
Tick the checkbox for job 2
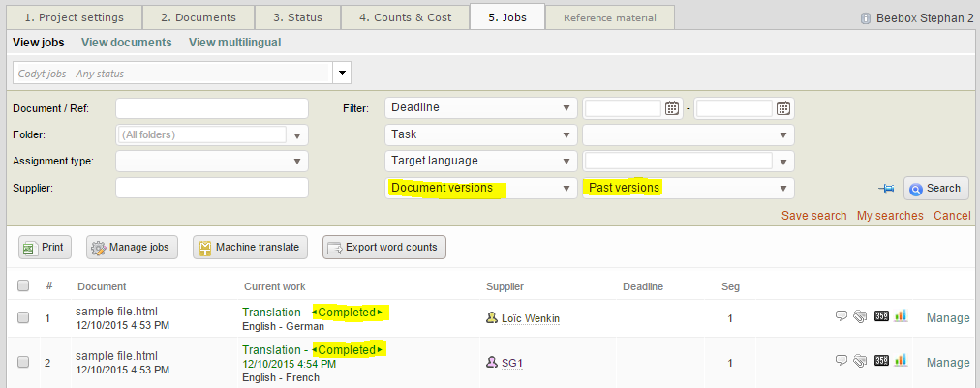[23, 362]
